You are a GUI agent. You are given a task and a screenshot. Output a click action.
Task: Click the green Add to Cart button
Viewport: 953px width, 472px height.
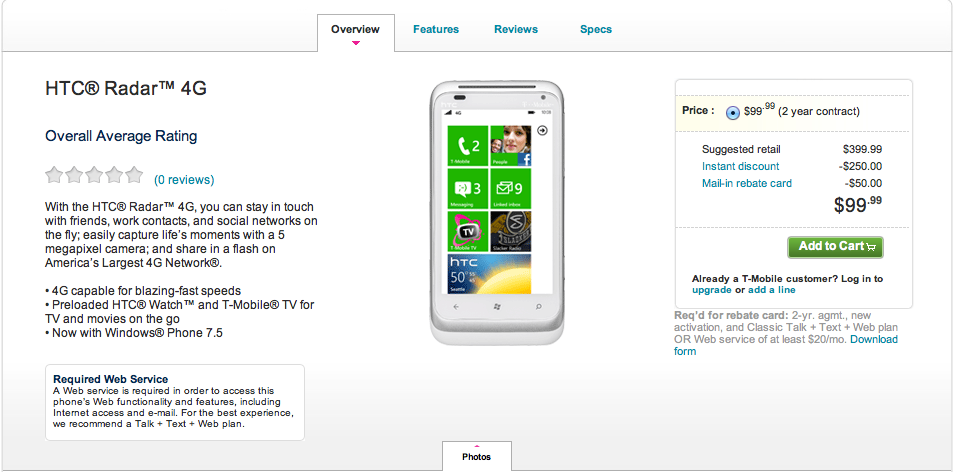click(835, 247)
